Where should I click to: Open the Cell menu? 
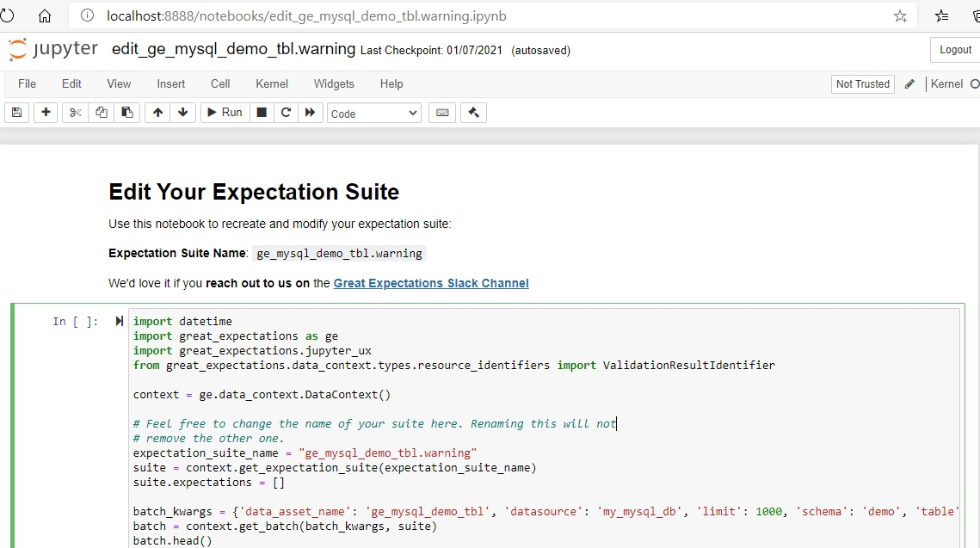click(220, 83)
